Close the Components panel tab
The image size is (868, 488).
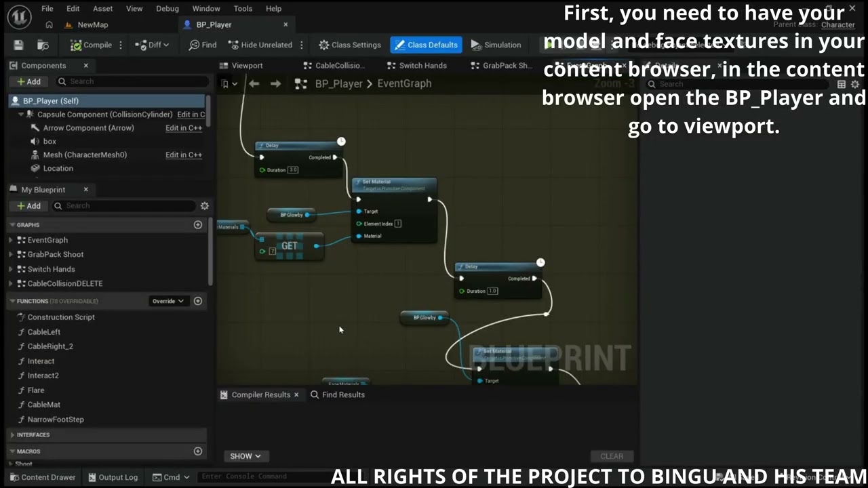pos(85,66)
